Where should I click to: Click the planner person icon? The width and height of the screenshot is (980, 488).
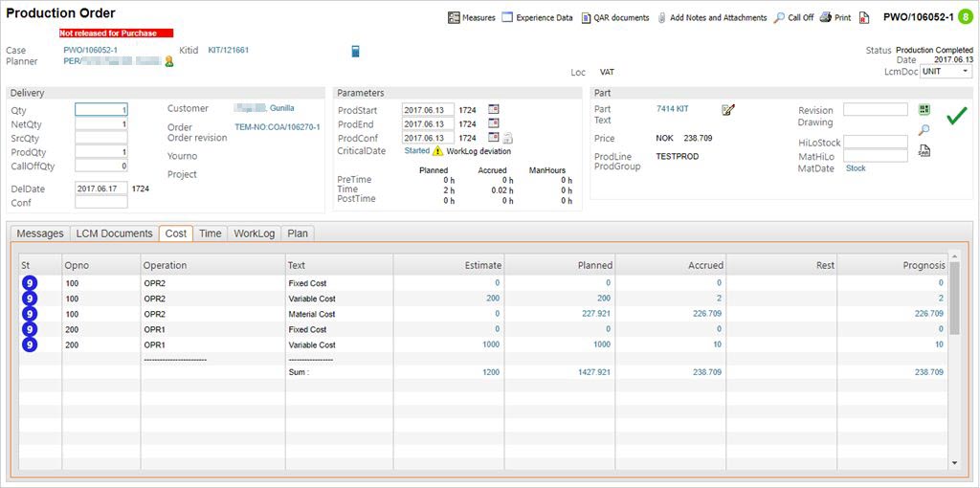tap(169, 62)
